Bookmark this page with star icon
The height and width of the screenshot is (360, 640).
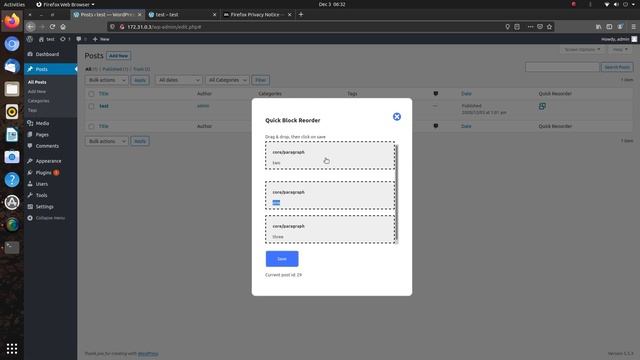549,27
